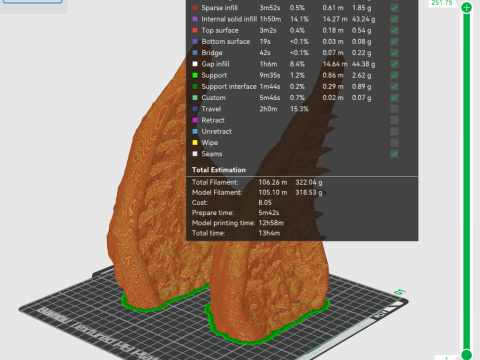Click the Prepare time 5m42s value

(x=269, y=213)
